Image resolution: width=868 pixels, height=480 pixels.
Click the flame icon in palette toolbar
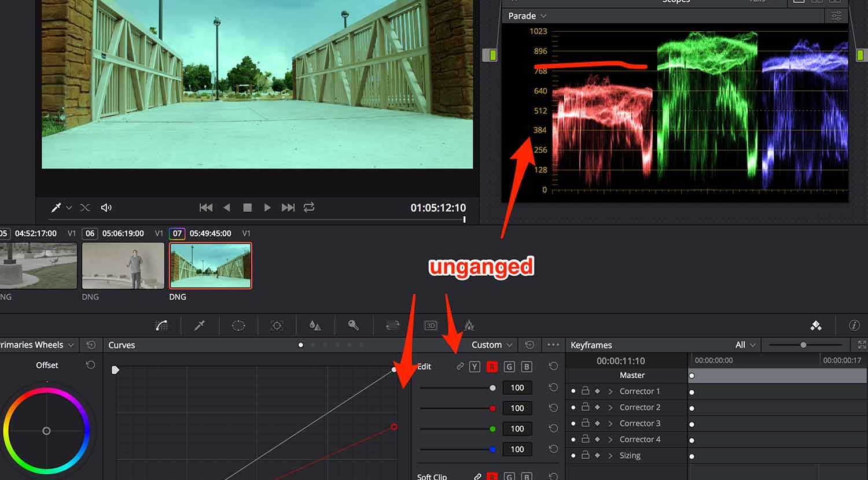coord(469,326)
